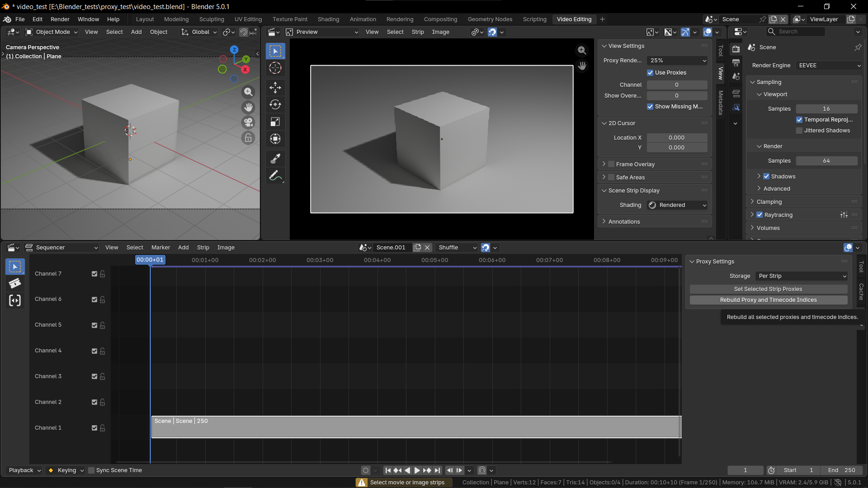Toggle Shadows checkbox in Render settings
868x488 pixels.
pyautogui.click(x=766, y=177)
